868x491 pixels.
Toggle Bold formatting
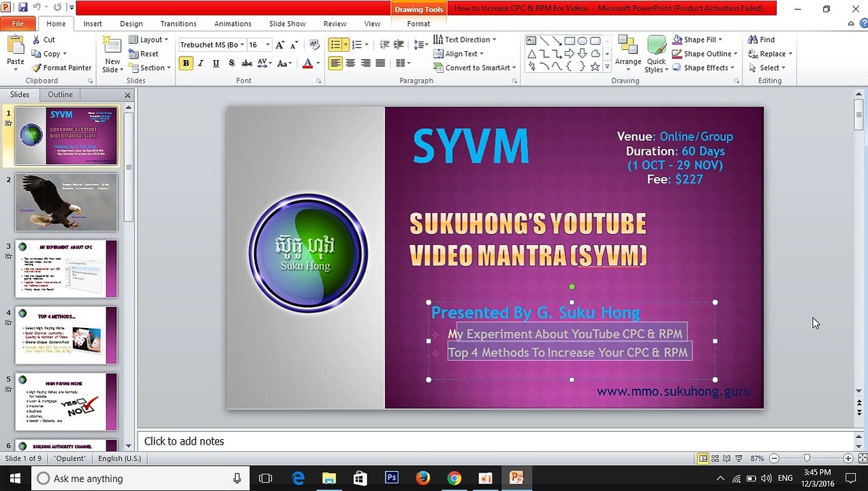[x=185, y=63]
